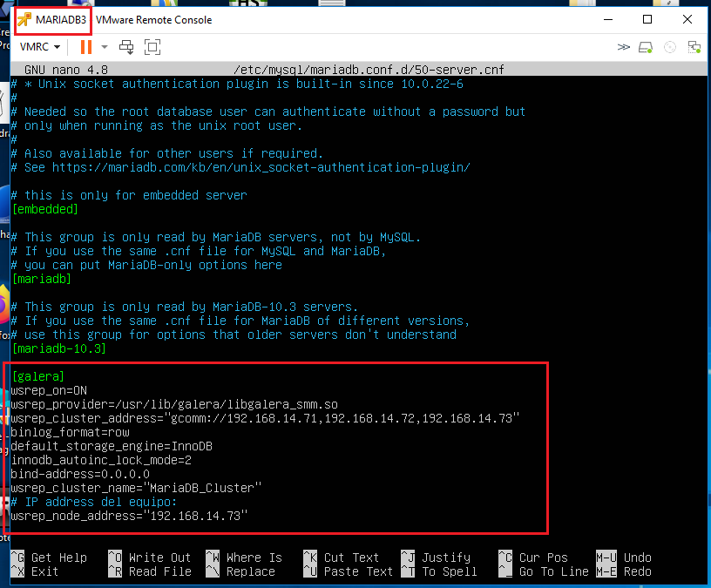This screenshot has width=711, height=588.
Task: Enter full screen mode for the console
Action: pos(152,47)
